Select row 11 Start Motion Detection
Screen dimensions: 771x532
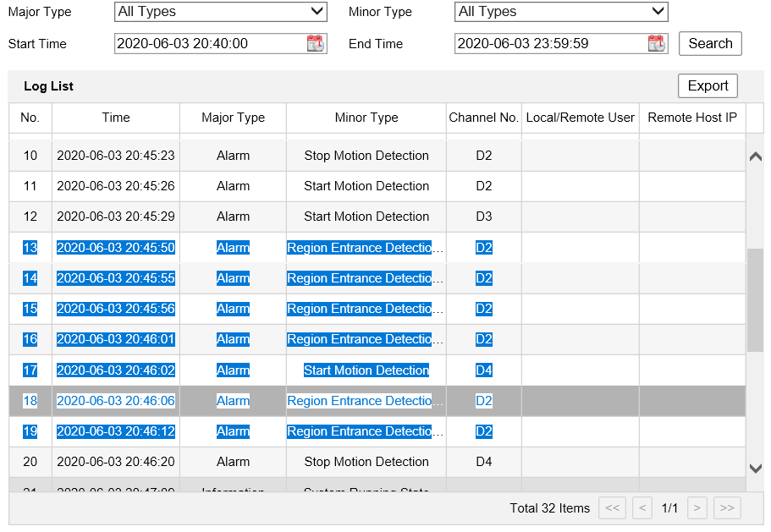(x=366, y=186)
